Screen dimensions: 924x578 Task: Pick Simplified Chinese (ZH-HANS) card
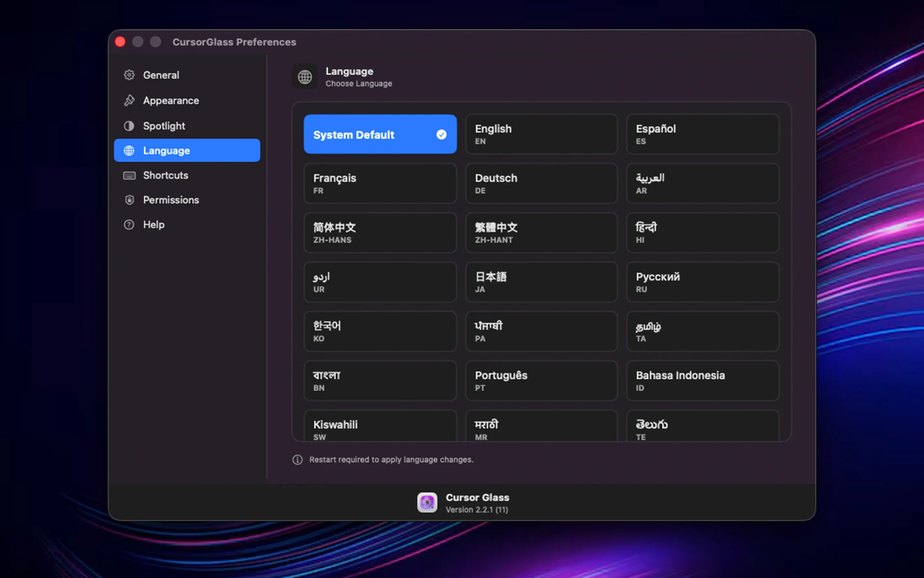[380, 233]
